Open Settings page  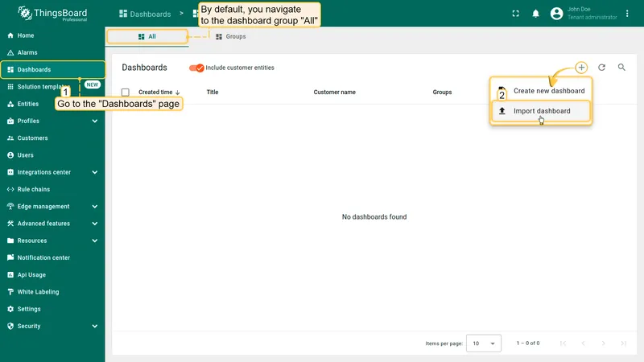pyautogui.click(x=52, y=309)
